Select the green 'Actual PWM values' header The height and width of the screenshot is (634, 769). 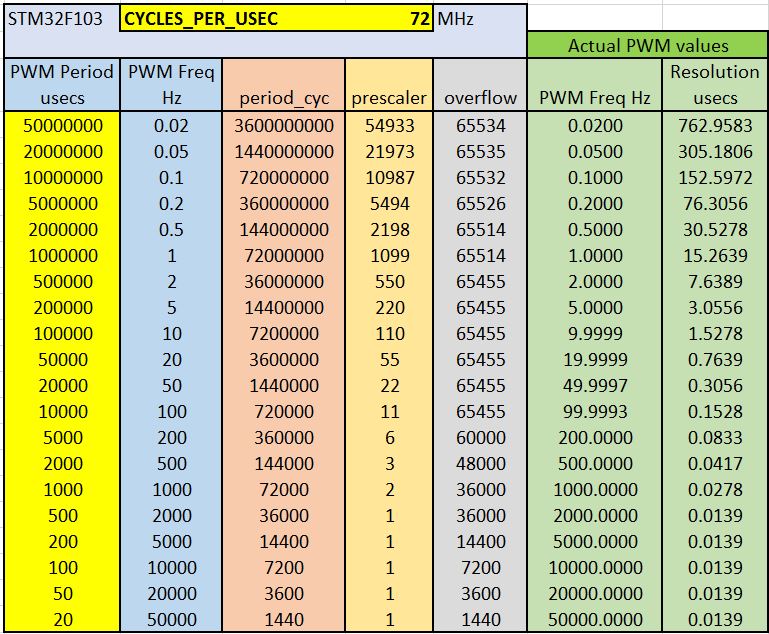(647, 45)
